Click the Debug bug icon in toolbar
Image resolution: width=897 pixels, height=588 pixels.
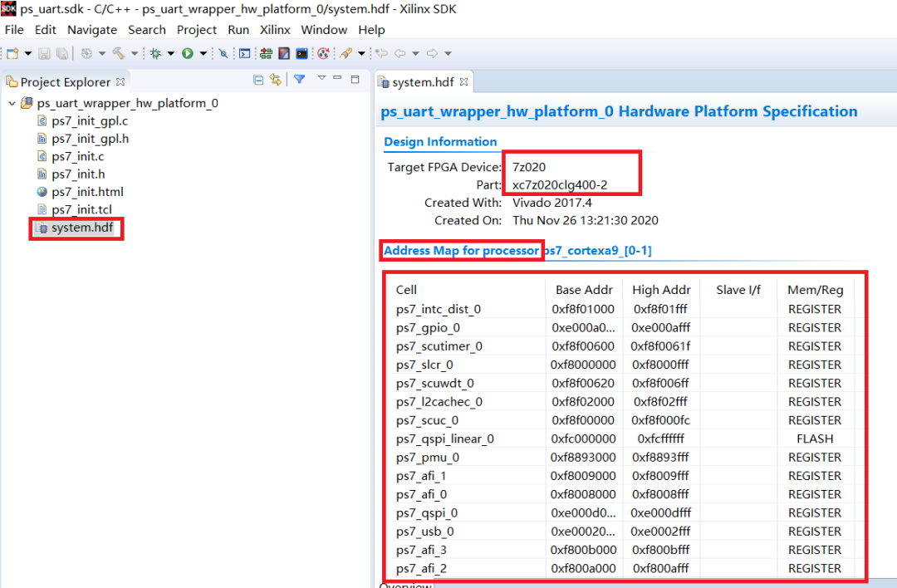[154, 53]
